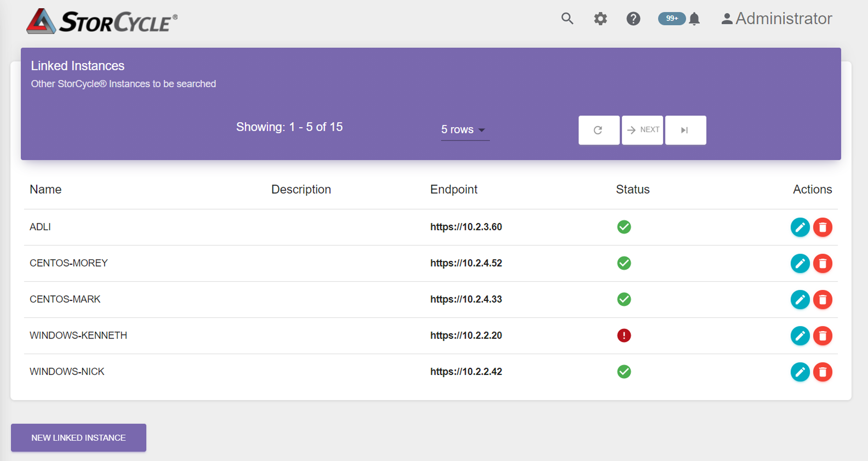Select the CENTOS-MOREY name cell
The height and width of the screenshot is (461, 868).
click(69, 263)
